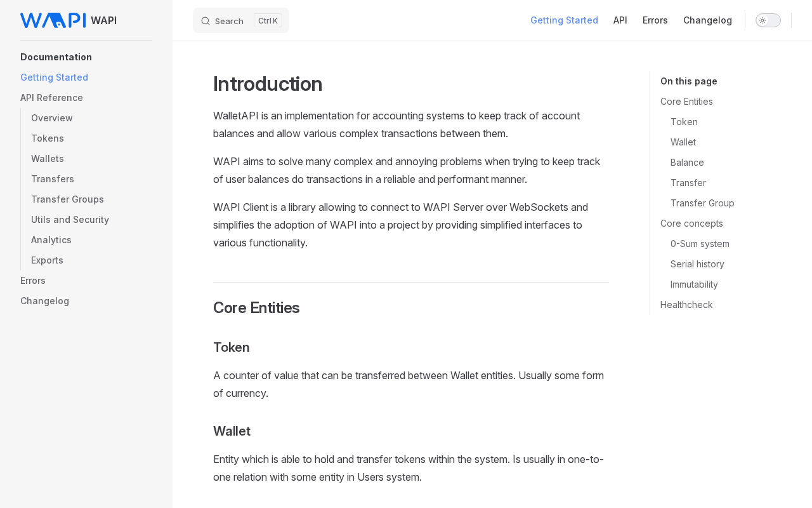Viewport: 812px width, 508px height.
Task: Jump to Serial history section
Action: 697,264
